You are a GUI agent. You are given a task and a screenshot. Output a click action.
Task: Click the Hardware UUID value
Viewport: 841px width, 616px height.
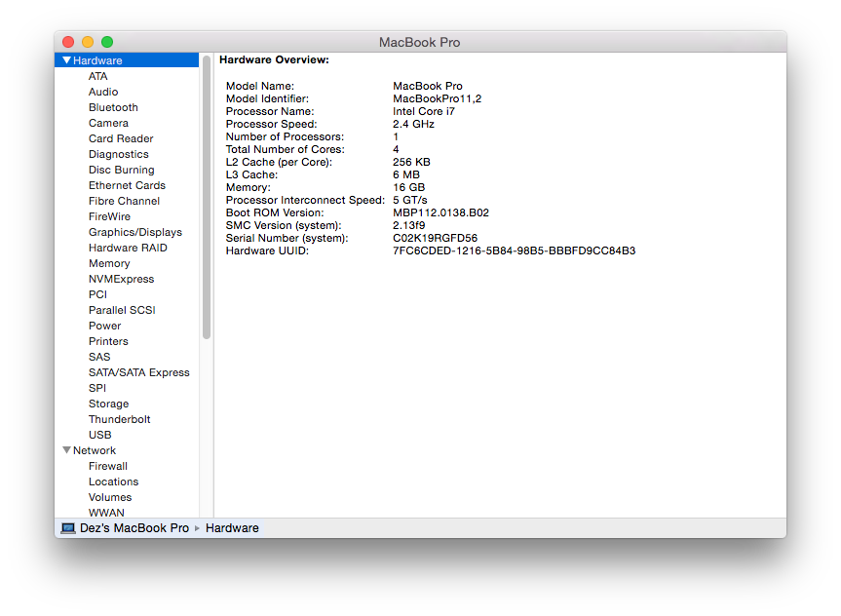click(514, 250)
